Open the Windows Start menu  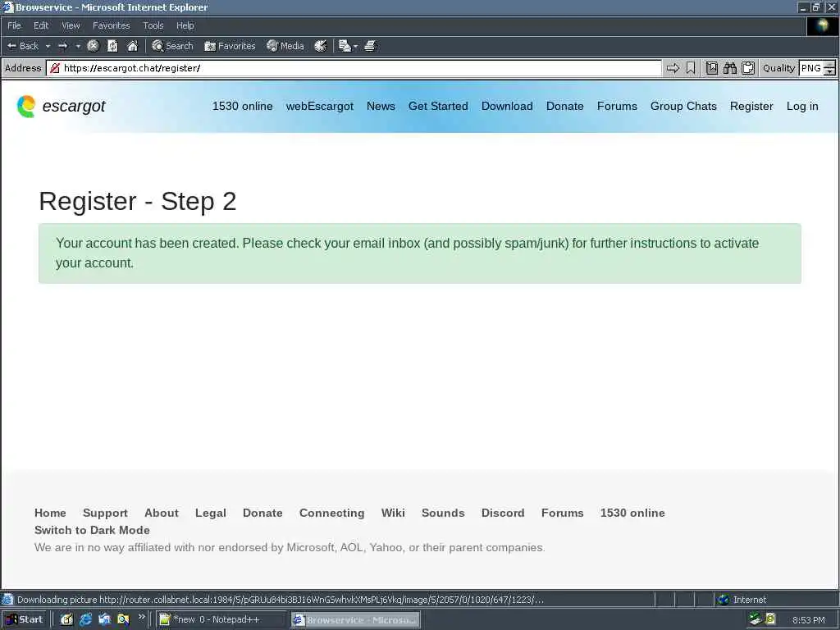pyautogui.click(x=24, y=619)
